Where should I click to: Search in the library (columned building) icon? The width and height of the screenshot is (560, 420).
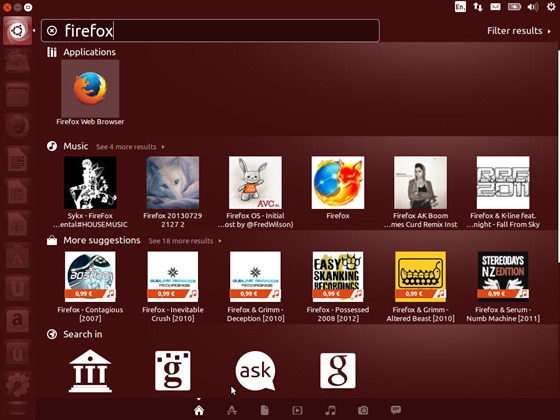point(90,371)
